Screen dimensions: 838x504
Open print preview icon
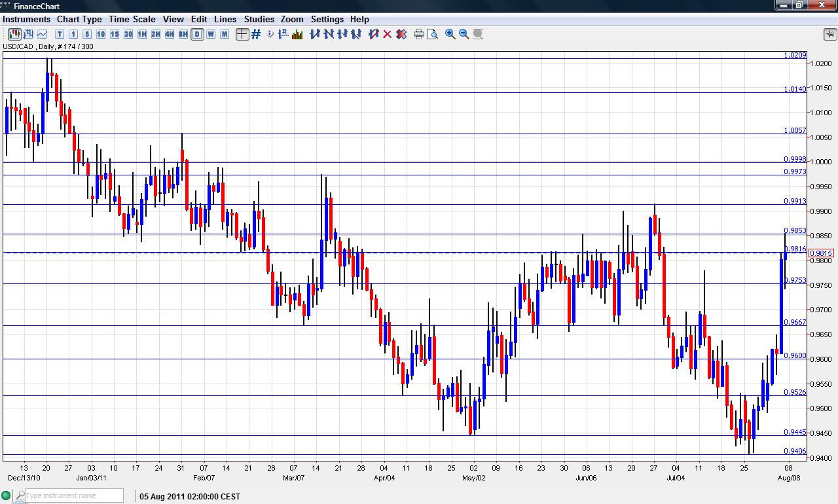[x=433, y=34]
